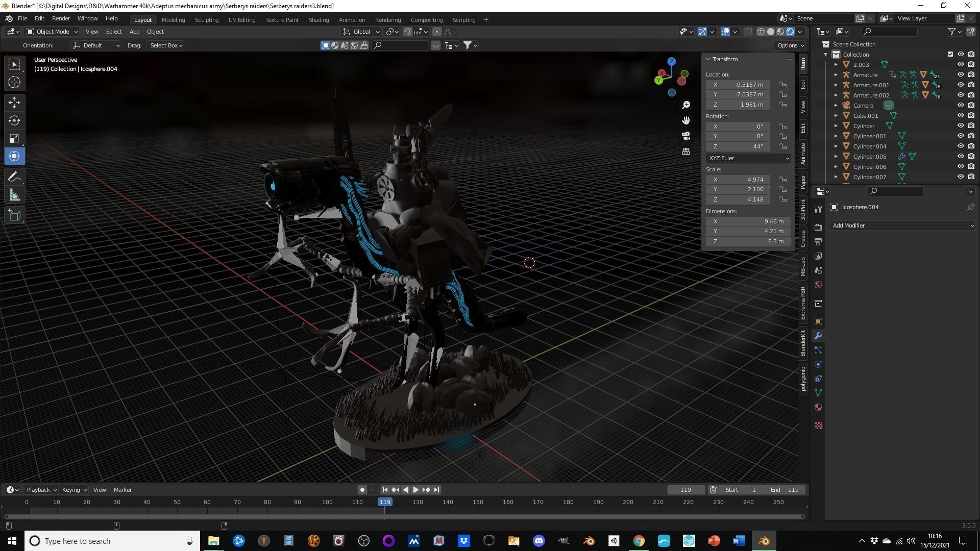Open the Material properties sphere icon
The image size is (980, 551).
[x=818, y=407]
